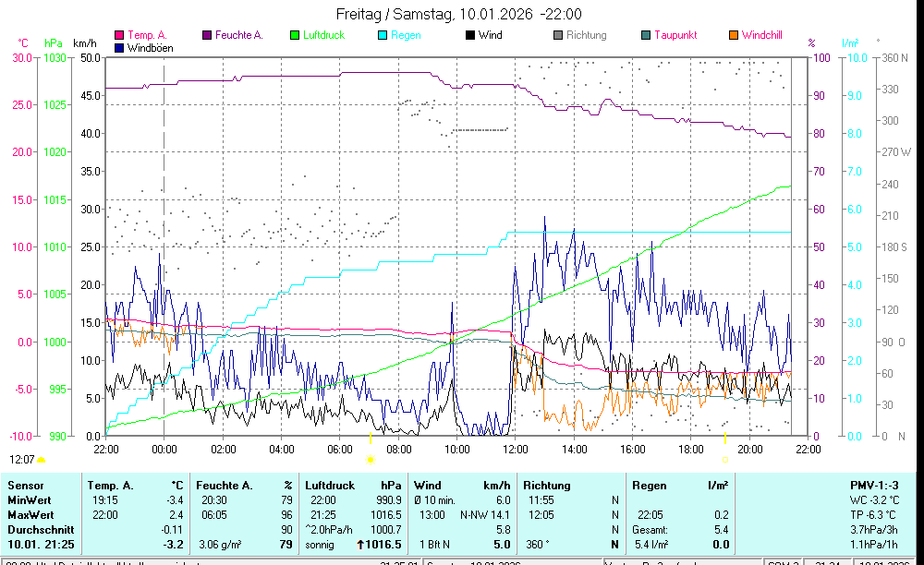Viewport: 924px width, 565px height.
Task: Select the gray Richtung legend square
Action: point(558,36)
